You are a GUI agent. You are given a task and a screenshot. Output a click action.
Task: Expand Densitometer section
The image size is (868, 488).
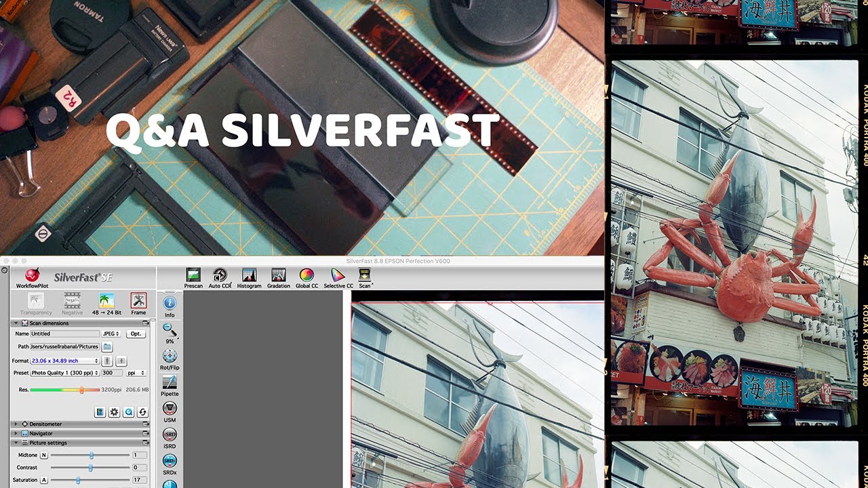[x=16, y=424]
